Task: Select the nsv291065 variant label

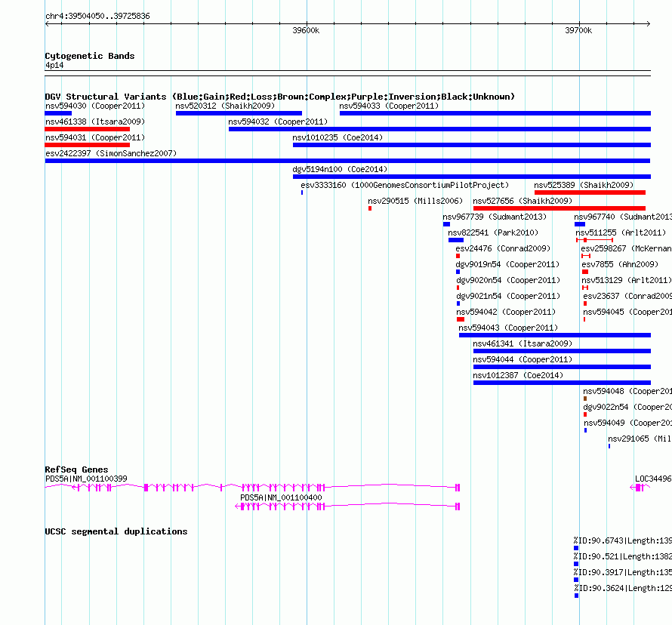Action: [x=640, y=439]
